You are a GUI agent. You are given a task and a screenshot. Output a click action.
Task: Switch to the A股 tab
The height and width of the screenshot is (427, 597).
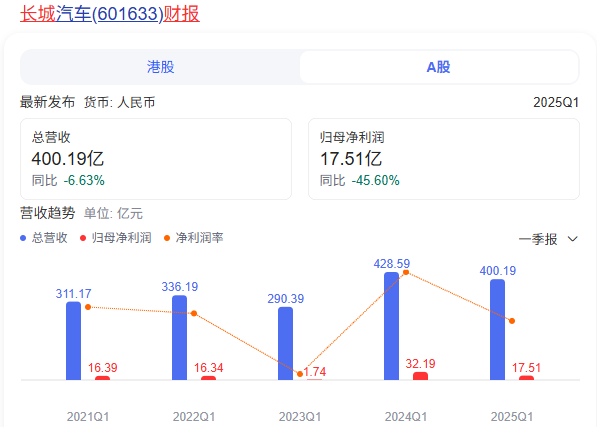[439, 67]
